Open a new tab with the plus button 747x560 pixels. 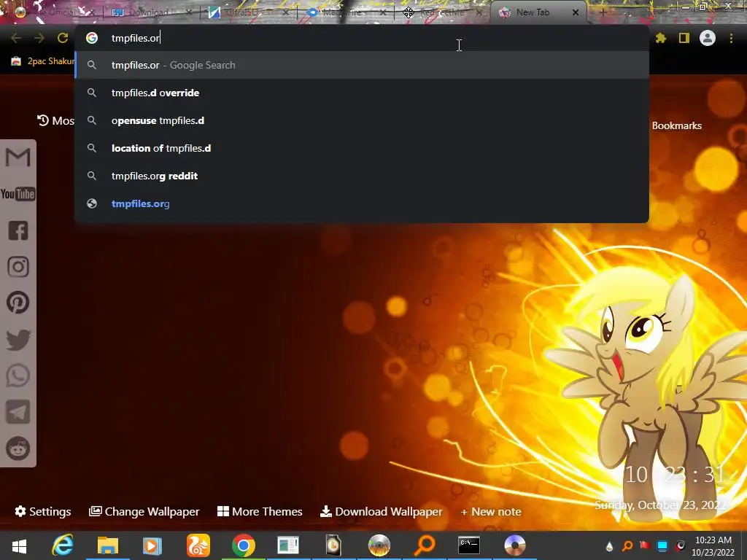pyautogui.click(x=603, y=13)
